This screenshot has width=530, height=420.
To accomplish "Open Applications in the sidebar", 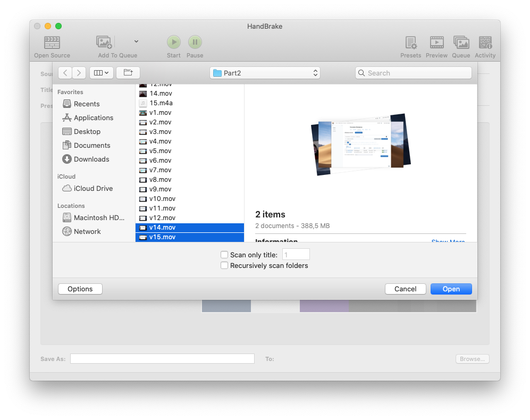I will click(x=94, y=117).
